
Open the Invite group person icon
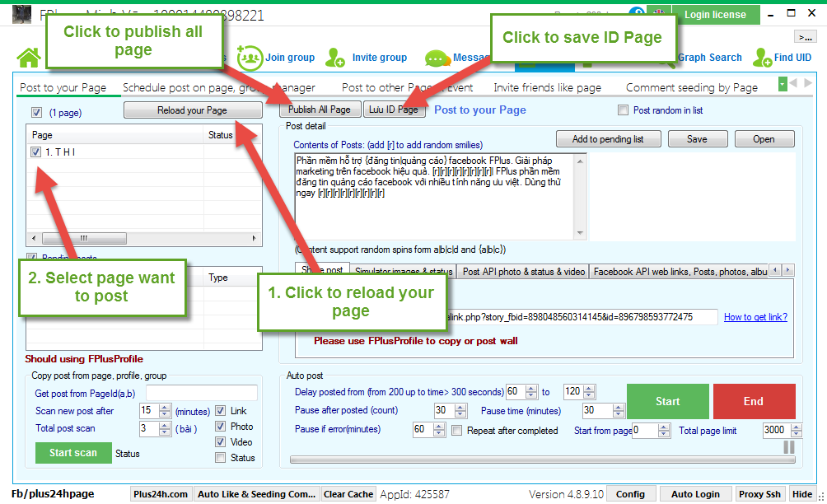coord(335,58)
